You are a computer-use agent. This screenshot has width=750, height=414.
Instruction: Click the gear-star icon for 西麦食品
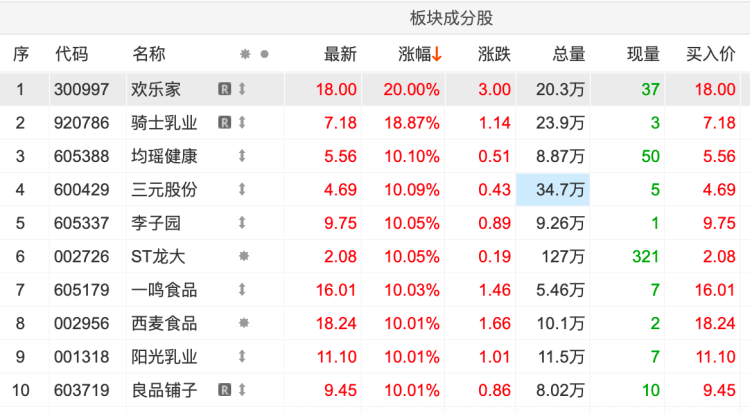pyautogui.click(x=244, y=323)
